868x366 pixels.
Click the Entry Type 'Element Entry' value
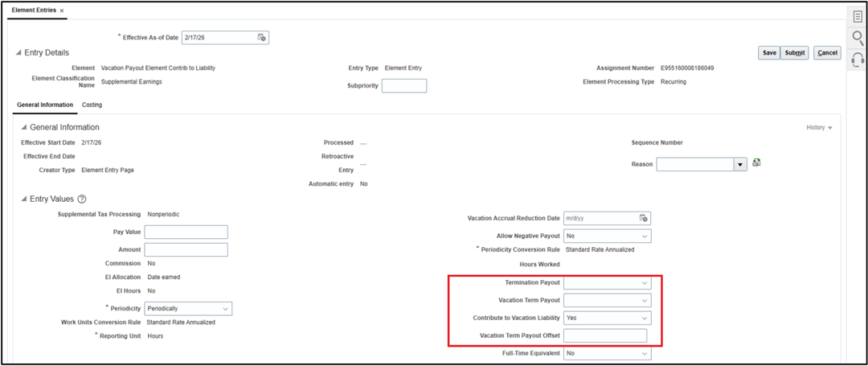coord(403,68)
